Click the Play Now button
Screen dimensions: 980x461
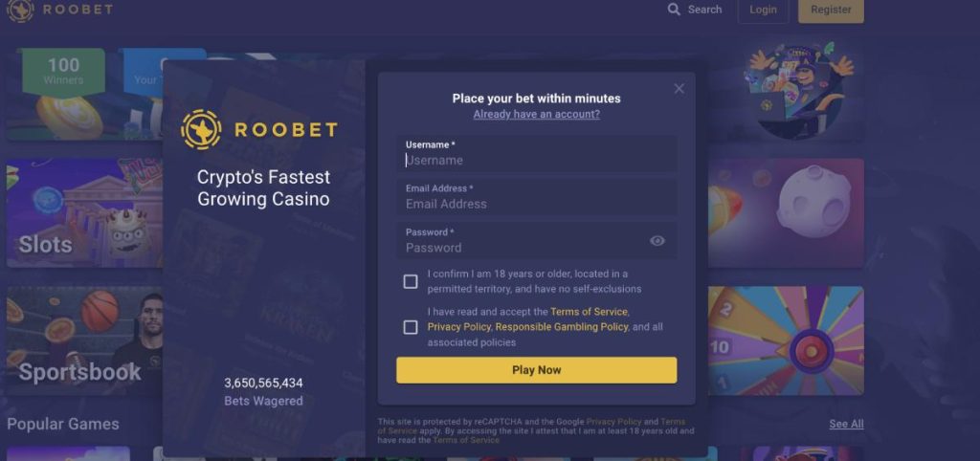point(536,370)
